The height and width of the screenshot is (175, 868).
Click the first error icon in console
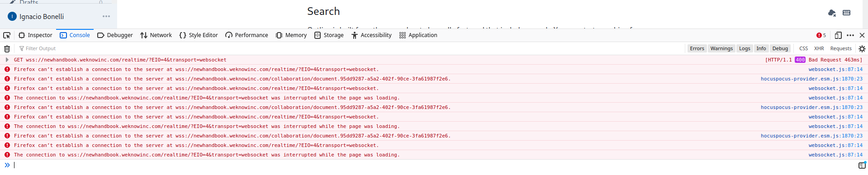[7, 69]
